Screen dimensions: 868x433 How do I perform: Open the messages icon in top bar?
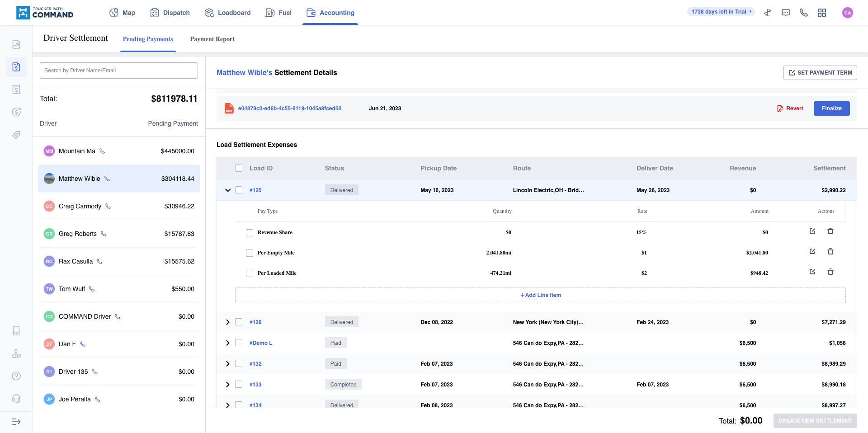[786, 13]
